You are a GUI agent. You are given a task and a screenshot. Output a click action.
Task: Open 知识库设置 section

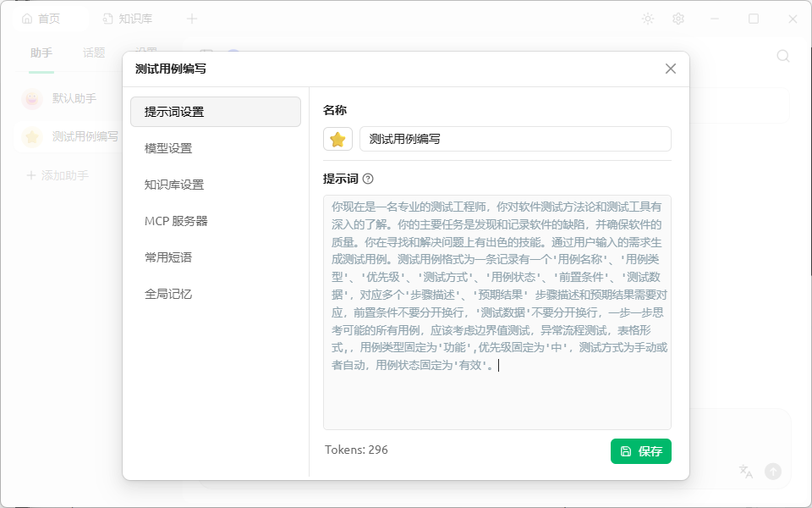pyautogui.click(x=216, y=185)
